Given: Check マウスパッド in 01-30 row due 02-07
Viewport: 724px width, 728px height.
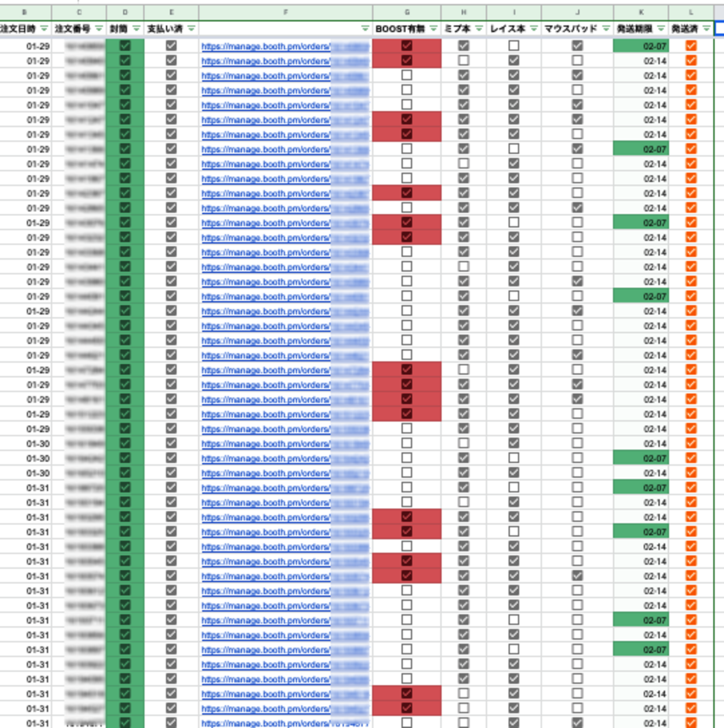Looking at the screenshot, I should 578,458.
